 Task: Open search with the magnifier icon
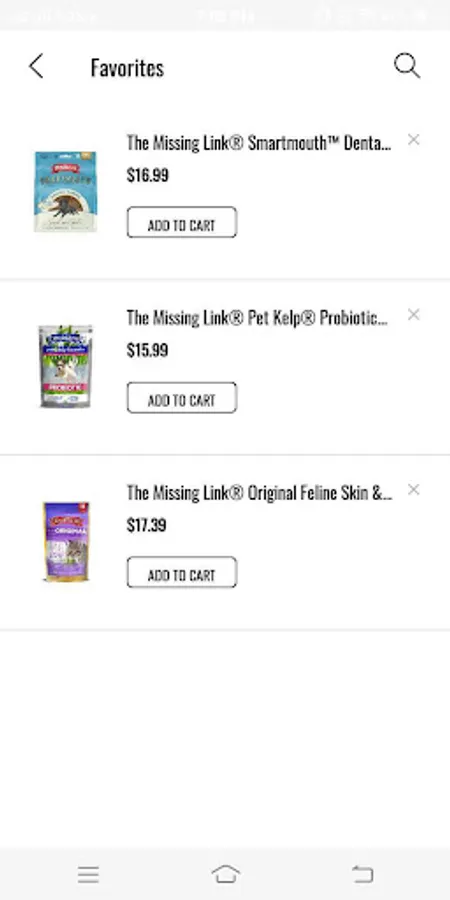tap(407, 65)
